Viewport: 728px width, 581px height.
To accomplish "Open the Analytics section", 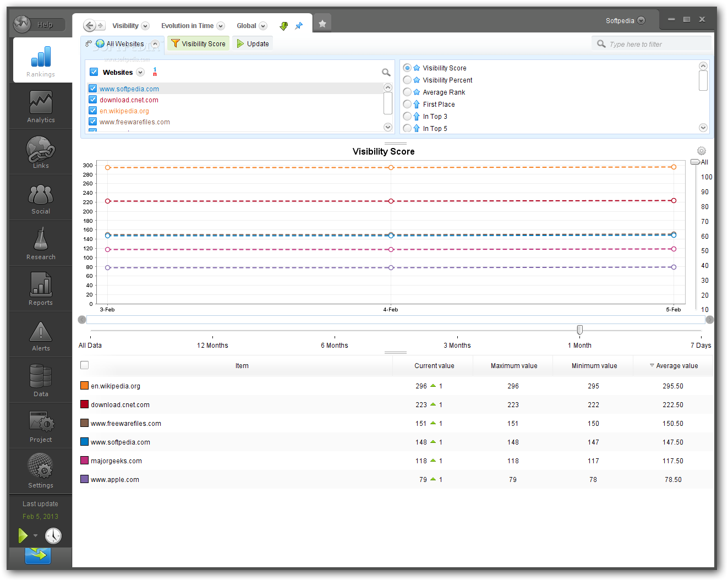I will [41, 106].
